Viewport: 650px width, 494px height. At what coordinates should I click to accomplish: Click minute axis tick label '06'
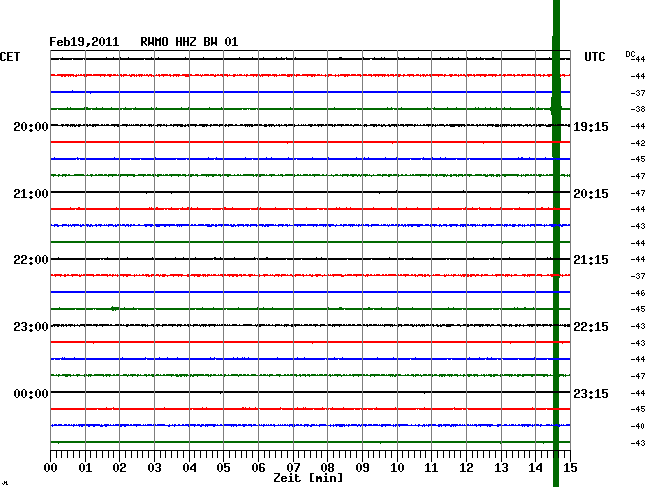(x=258, y=467)
